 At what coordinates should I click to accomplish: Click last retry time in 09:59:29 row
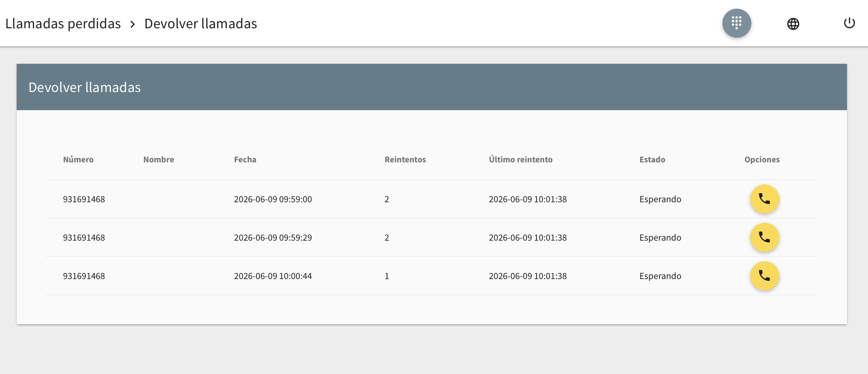point(528,238)
